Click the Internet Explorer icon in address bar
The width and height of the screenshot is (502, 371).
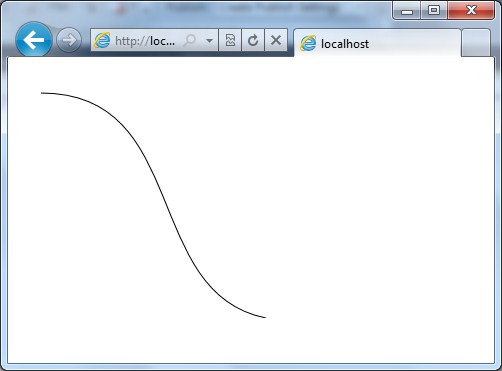pyautogui.click(x=102, y=41)
